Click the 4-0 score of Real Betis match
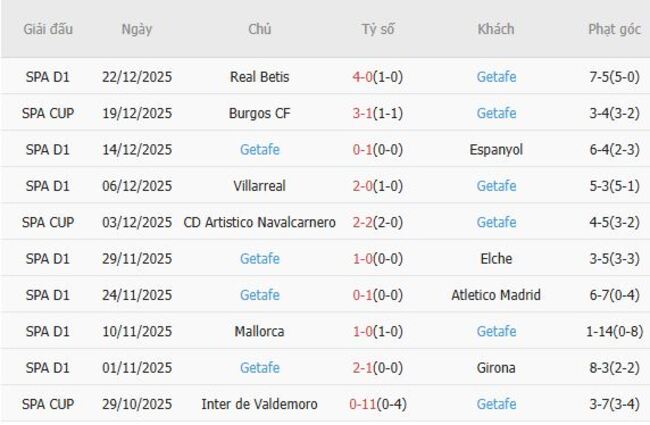The image size is (650, 425). click(x=364, y=77)
